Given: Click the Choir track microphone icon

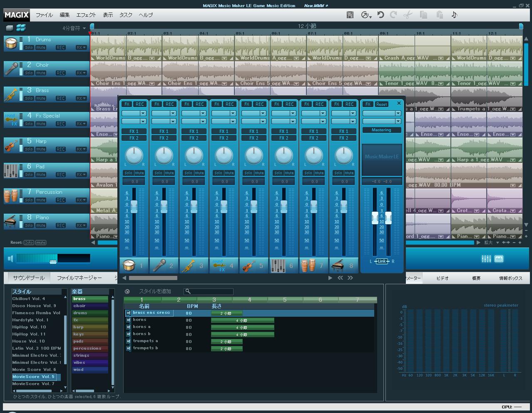Looking at the screenshot, I should click(11, 69).
